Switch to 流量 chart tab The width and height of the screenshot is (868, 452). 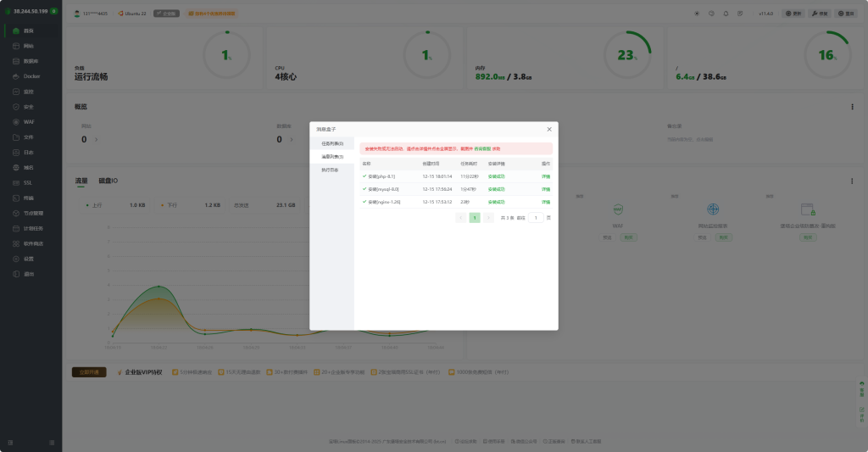point(81,181)
